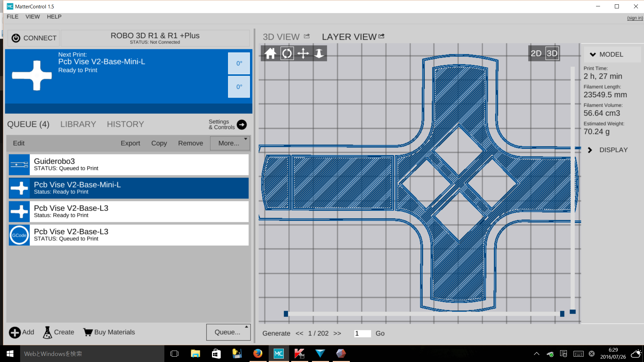Click the Remove button
Screen dimensions: 644x362
click(x=191, y=143)
